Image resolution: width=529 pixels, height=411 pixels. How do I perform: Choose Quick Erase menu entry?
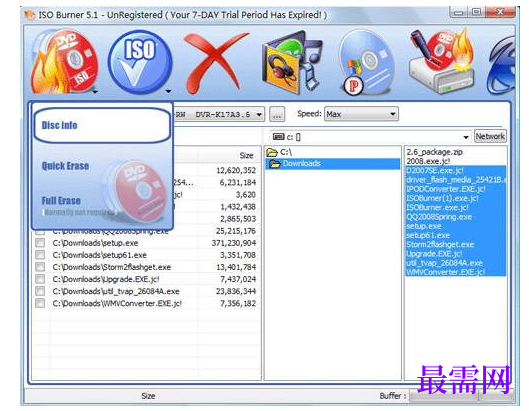pyautogui.click(x=65, y=166)
